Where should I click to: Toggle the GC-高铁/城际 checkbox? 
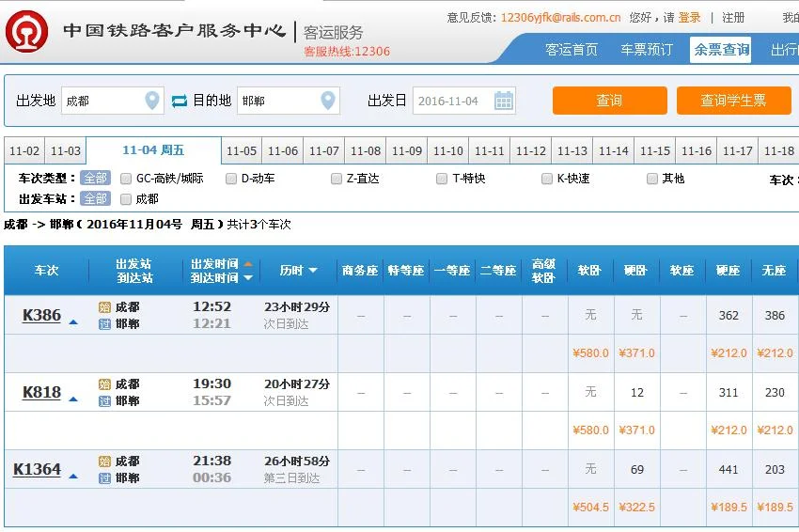coord(126,179)
